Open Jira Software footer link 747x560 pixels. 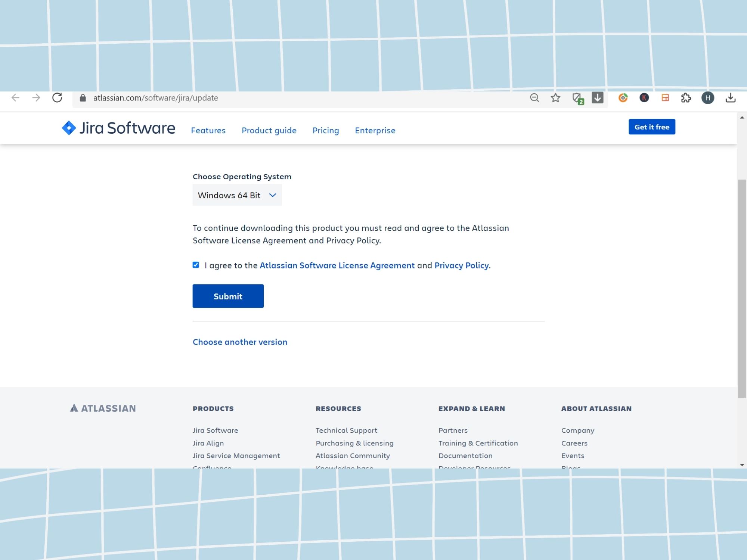pos(216,430)
